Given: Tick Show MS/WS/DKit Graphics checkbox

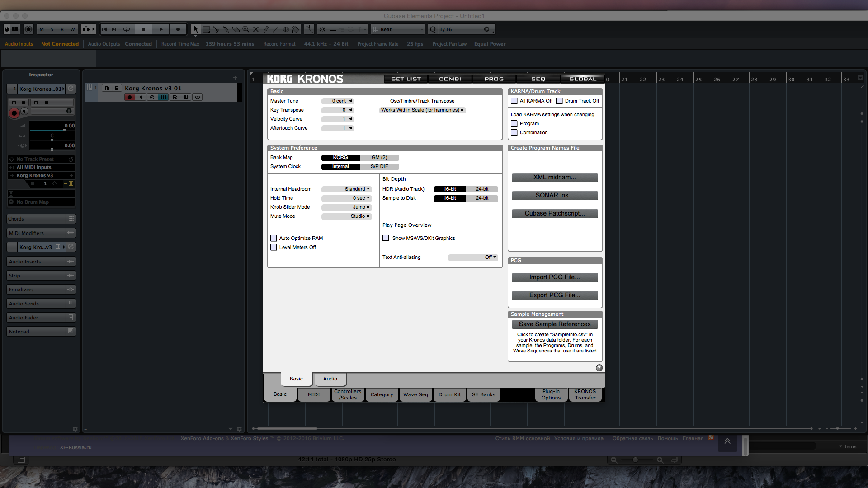Looking at the screenshot, I should click(386, 238).
